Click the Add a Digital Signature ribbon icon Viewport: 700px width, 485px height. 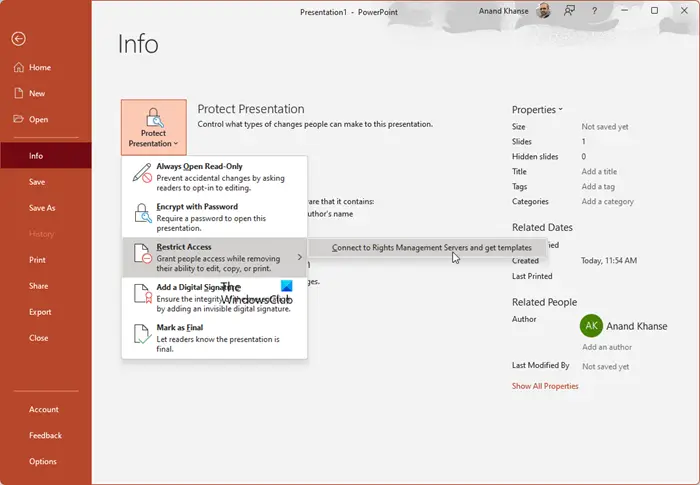tap(142, 294)
